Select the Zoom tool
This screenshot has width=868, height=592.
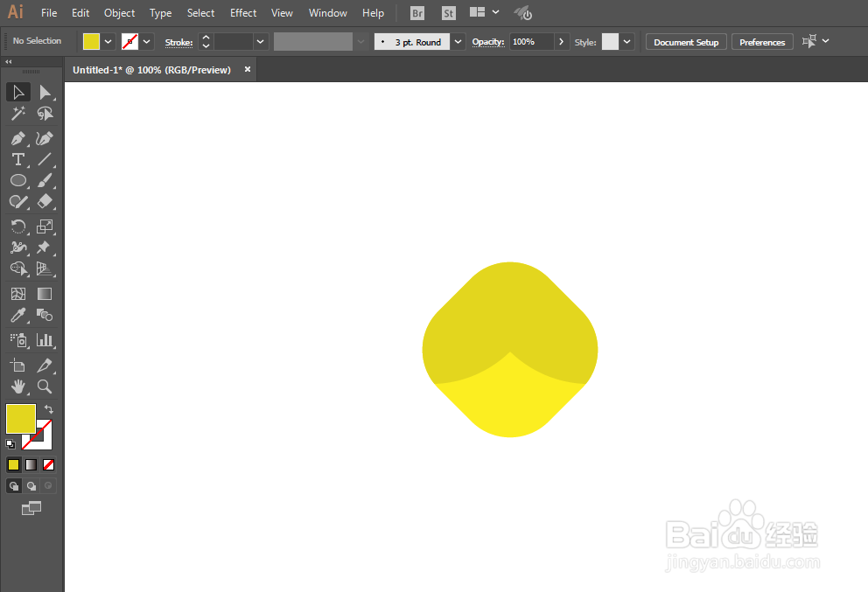coord(45,387)
